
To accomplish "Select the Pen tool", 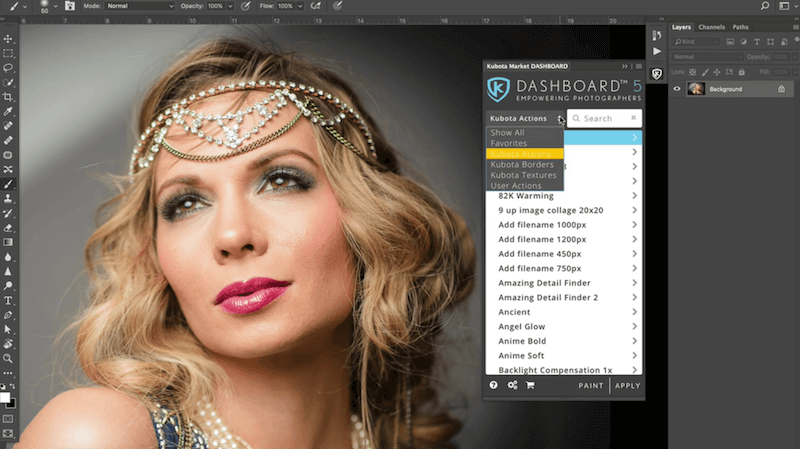I will (8, 315).
